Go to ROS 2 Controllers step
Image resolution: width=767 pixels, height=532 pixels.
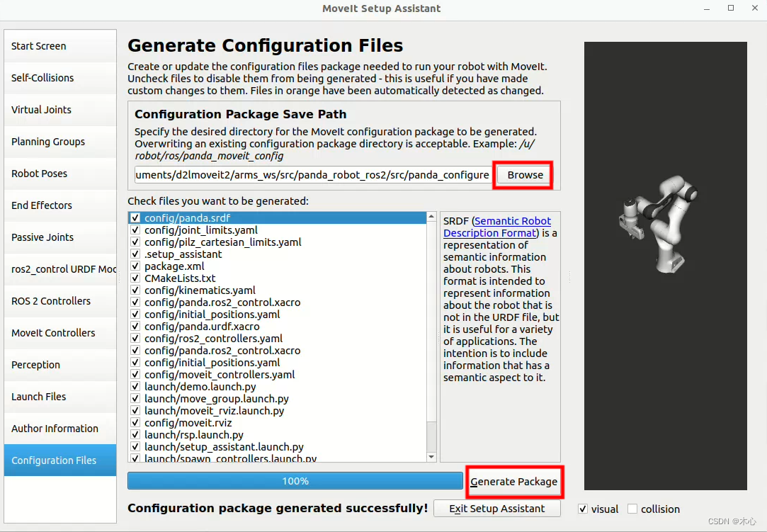coord(60,301)
